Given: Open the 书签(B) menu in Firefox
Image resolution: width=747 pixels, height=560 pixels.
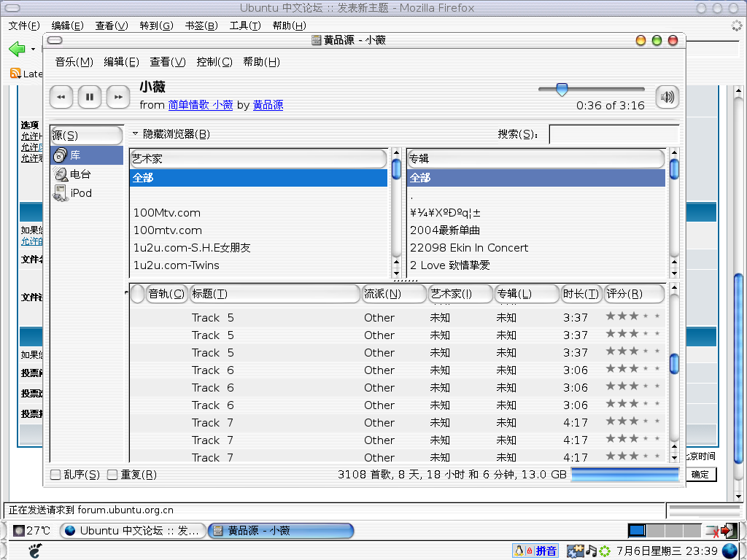Looking at the screenshot, I should point(201,26).
